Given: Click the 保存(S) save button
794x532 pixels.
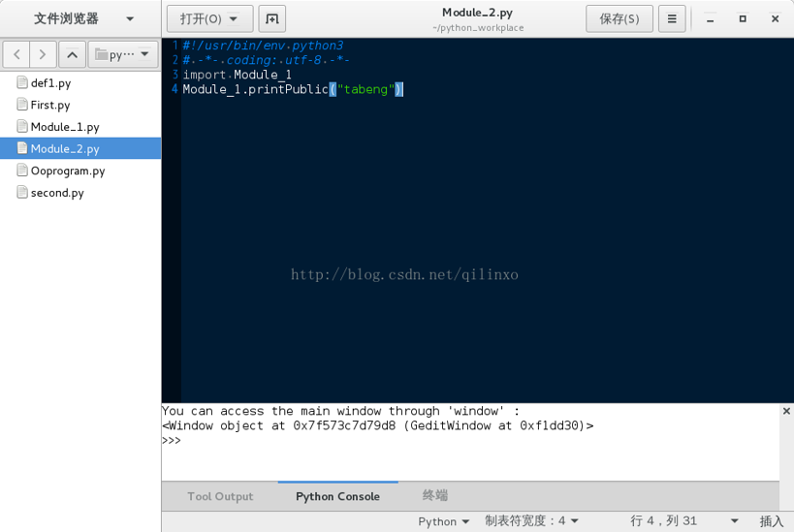Looking at the screenshot, I should 619,18.
